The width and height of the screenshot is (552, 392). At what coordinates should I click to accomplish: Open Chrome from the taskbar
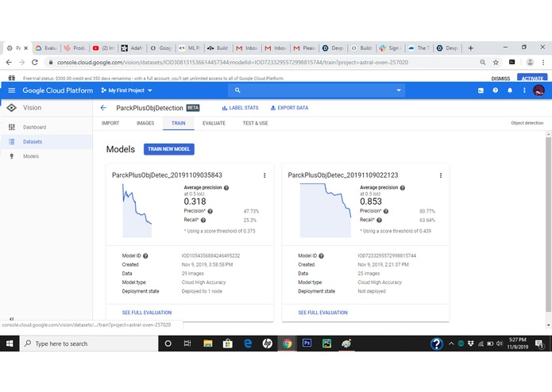coord(287,344)
